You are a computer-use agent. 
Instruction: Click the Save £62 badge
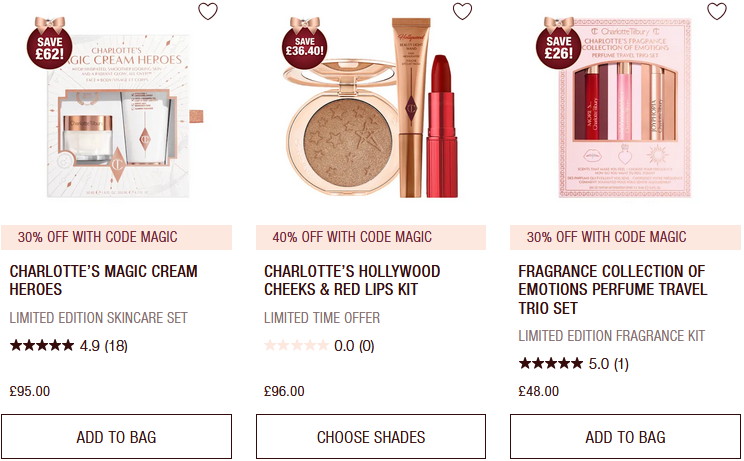(49, 43)
